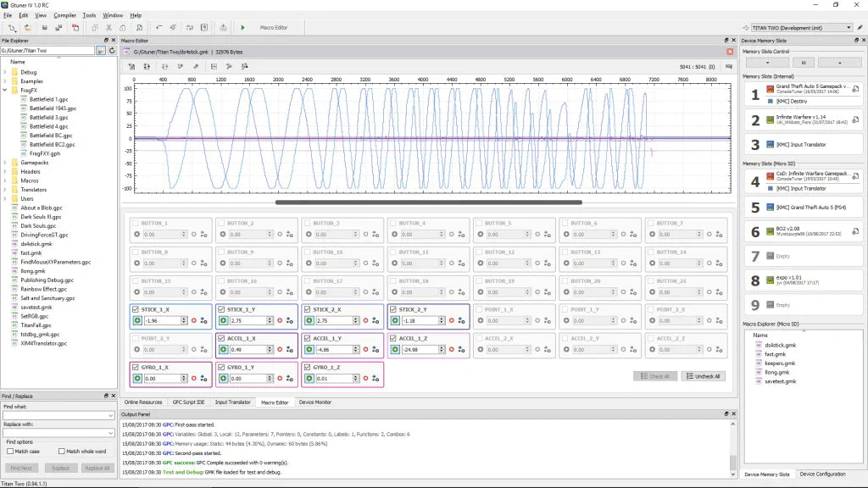Open the Compiler menu
The height and width of the screenshot is (488, 868).
(x=64, y=15)
